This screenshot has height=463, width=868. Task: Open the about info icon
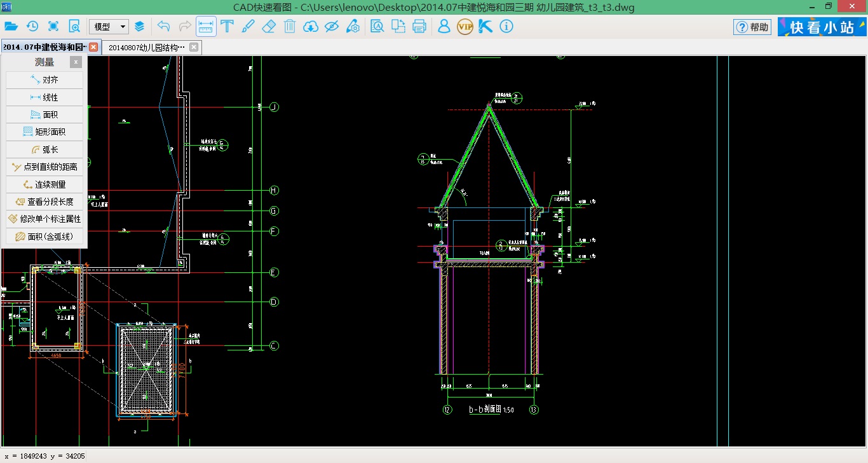506,27
